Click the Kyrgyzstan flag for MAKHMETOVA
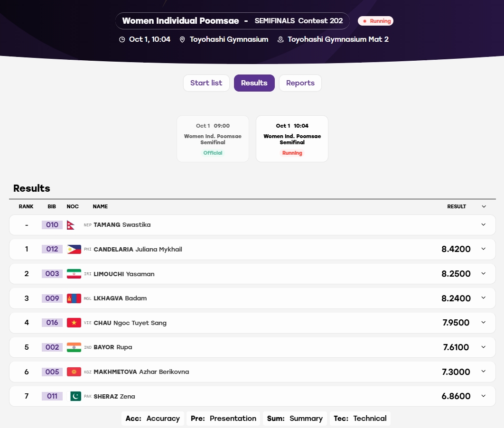504x428 pixels. pos(74,372)
